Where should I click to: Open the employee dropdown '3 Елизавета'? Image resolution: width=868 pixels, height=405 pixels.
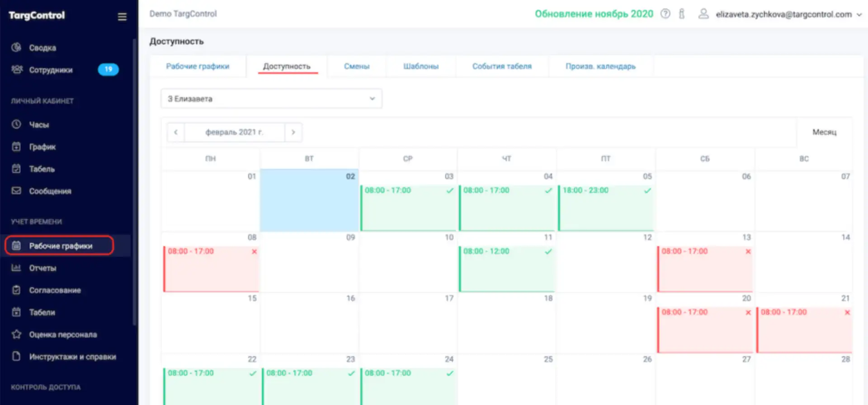(271, 99)
